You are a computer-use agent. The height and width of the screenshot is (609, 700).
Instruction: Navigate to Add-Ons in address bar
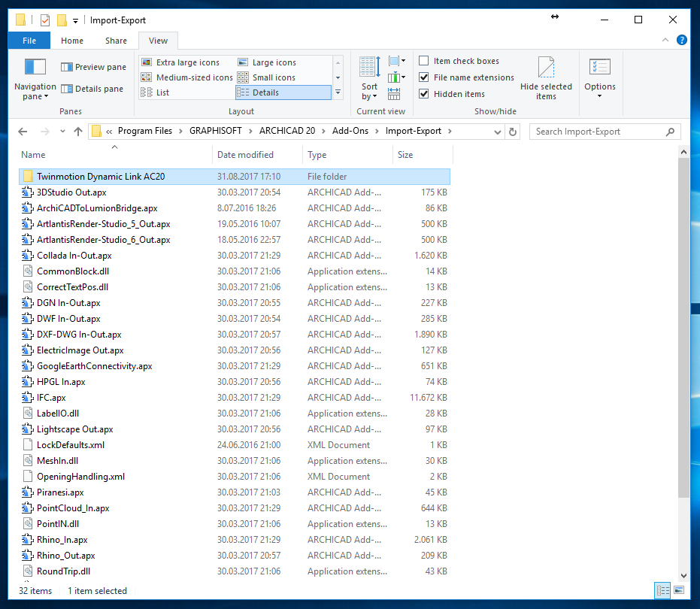click(350, 131)
